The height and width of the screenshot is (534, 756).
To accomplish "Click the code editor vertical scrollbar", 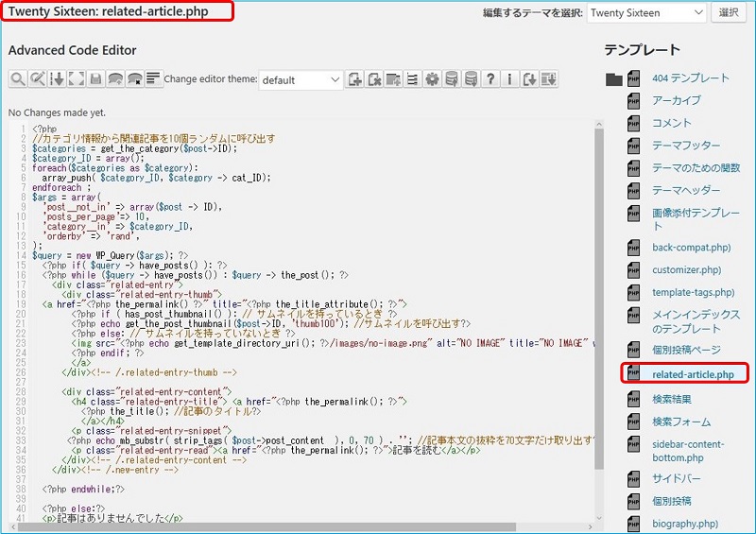I will [599, 299].
